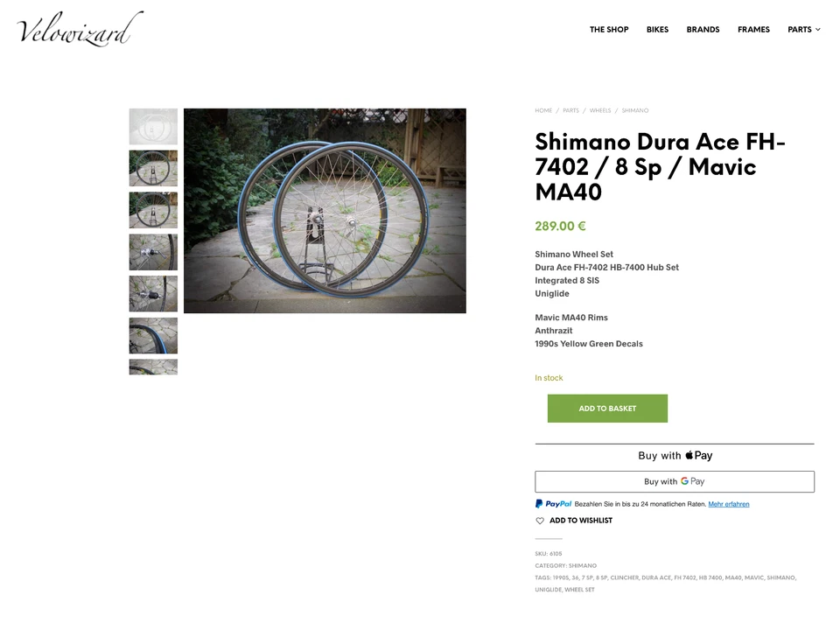Open THE SHOP menu item
Screen dimensions: 840x630
click(x=609, y=30)
